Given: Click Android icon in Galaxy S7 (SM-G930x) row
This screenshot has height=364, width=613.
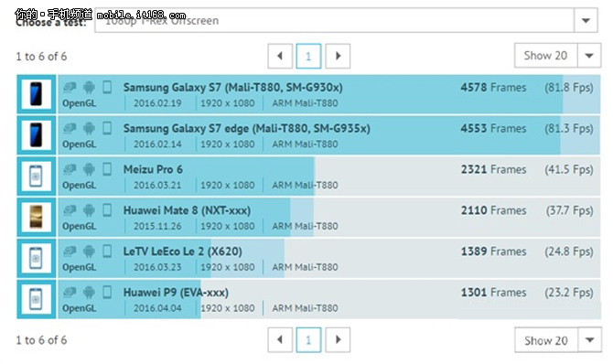Looking at the screenshot, I should [89, 87].
